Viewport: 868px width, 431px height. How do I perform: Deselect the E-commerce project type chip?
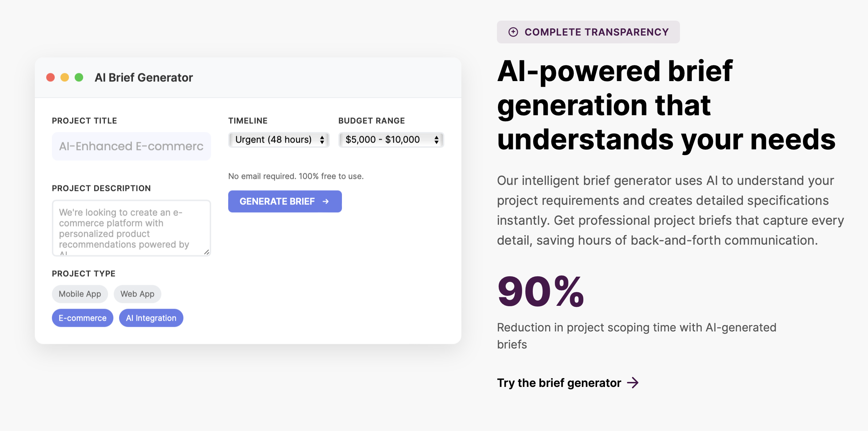coord(82,318)
